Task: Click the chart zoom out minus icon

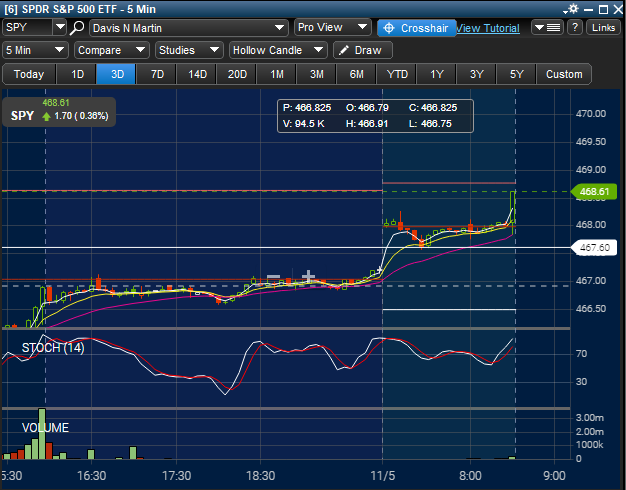Action: tap(273, 276)
